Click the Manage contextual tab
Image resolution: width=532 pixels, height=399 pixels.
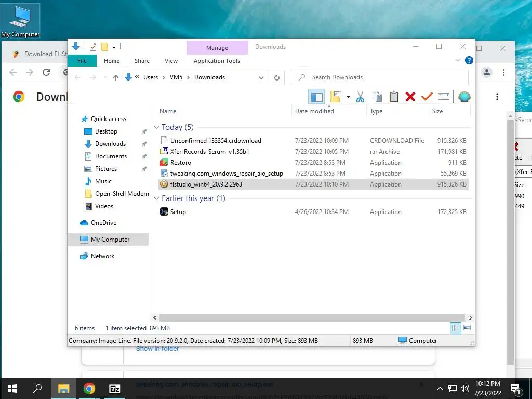click(217, 48)
